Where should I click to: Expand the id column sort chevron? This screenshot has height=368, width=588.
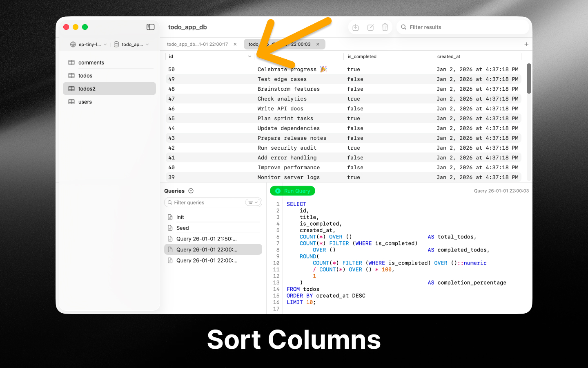click(x=249, y=56)
